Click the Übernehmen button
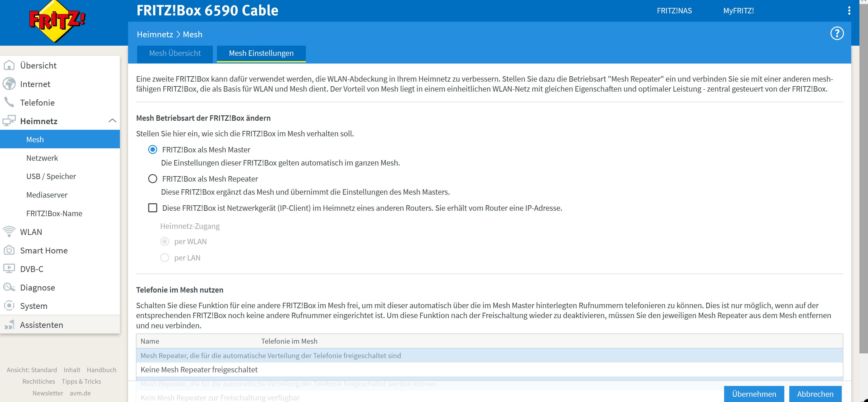This screenshot has width=868, height=402. tap(754, 394)
